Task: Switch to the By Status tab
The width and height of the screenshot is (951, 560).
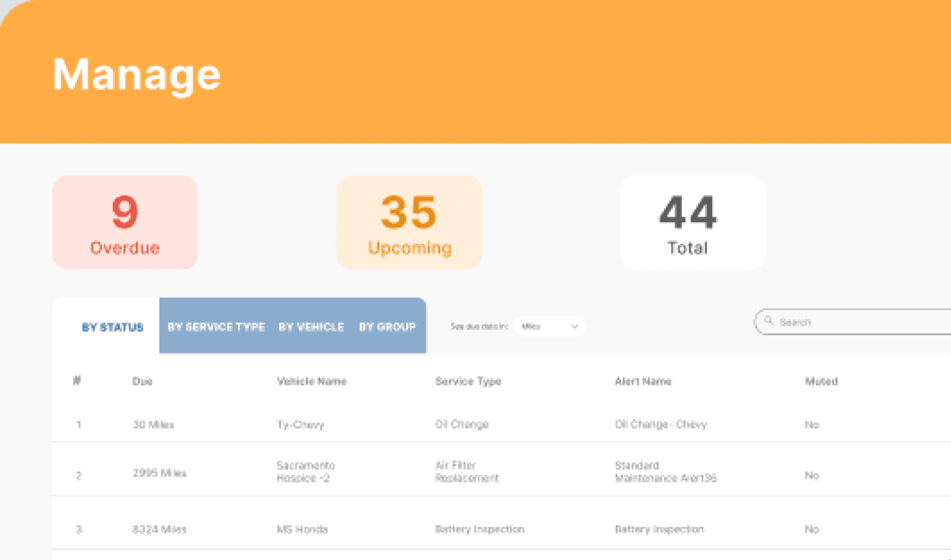Action: [112, 327]
